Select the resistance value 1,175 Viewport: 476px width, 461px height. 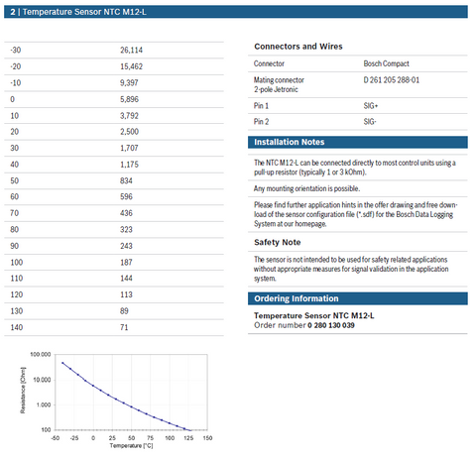(x=129, y=165)
